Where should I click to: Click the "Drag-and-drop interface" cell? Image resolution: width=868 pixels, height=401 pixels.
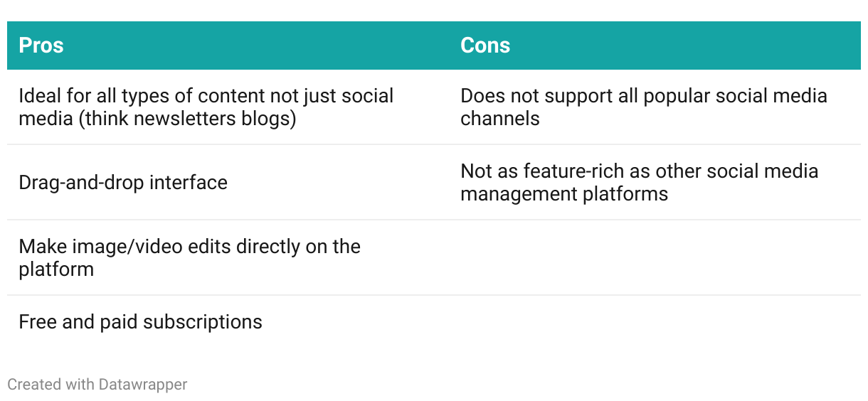(123, 183)
